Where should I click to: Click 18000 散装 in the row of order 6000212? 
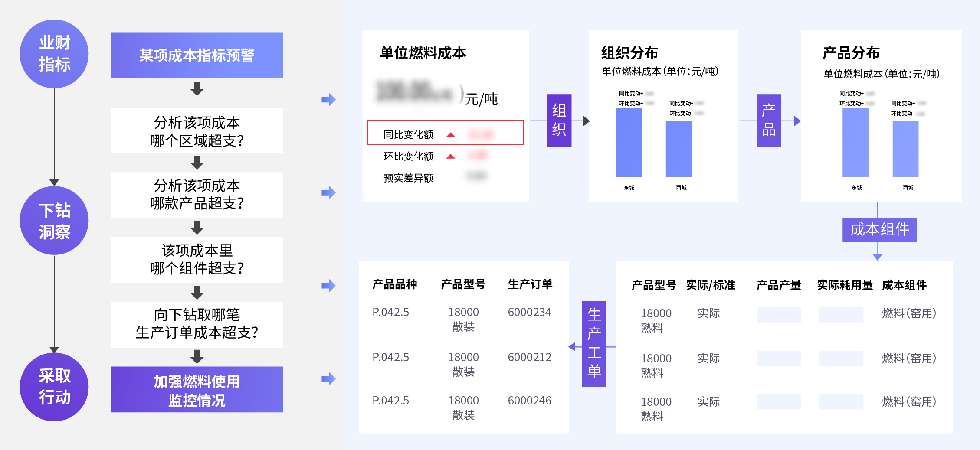(463, 365)
